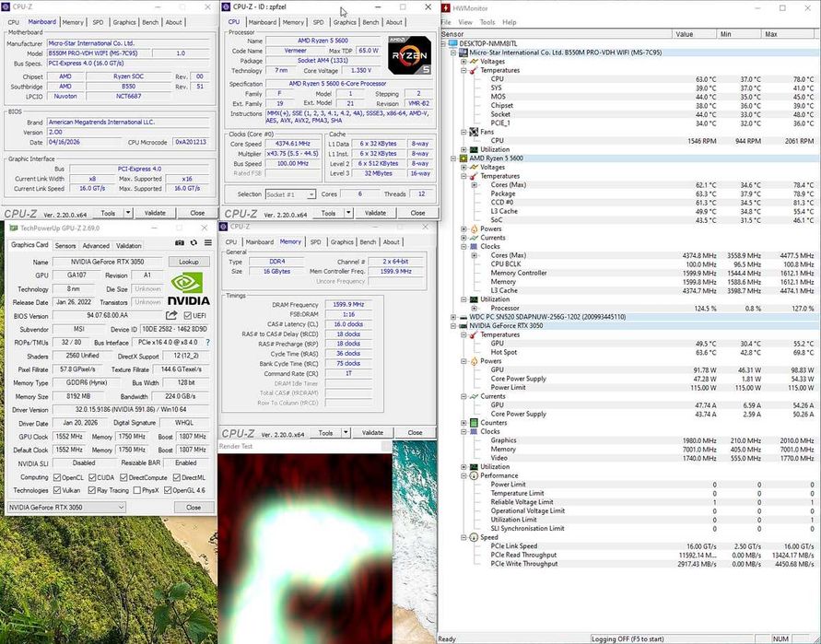The width and height of the screenshot is (821, 644).
Task: Toggle the UEFI checkbox in GPU-Z
Action: click(187, 316)
